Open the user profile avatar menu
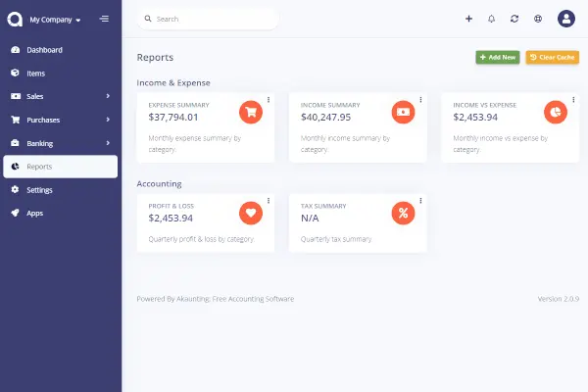 pos(566,19)
